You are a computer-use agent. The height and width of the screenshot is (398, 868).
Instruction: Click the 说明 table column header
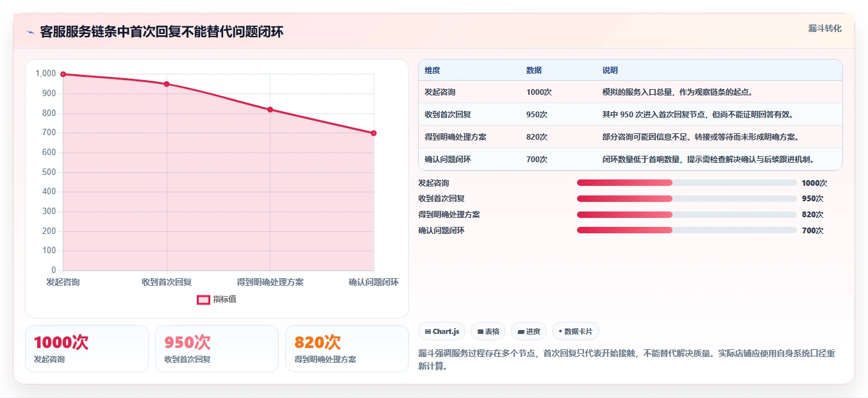(x=610, y=70)
